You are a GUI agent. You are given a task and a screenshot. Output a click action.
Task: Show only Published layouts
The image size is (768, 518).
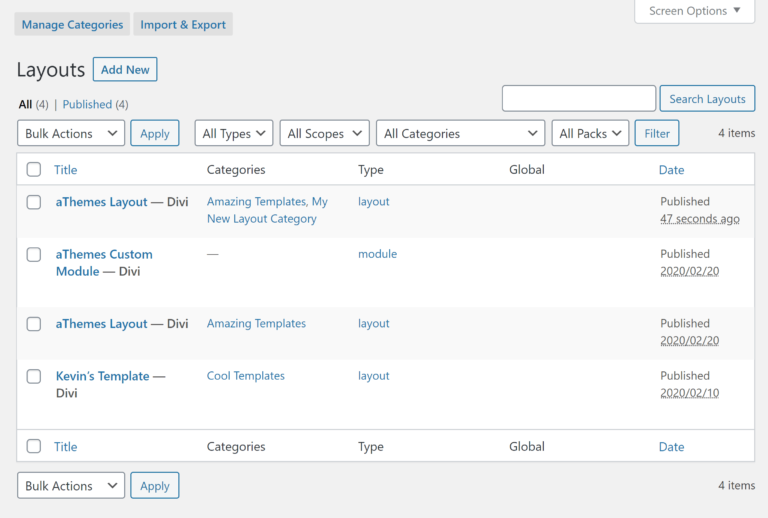[x=87, y=104]
